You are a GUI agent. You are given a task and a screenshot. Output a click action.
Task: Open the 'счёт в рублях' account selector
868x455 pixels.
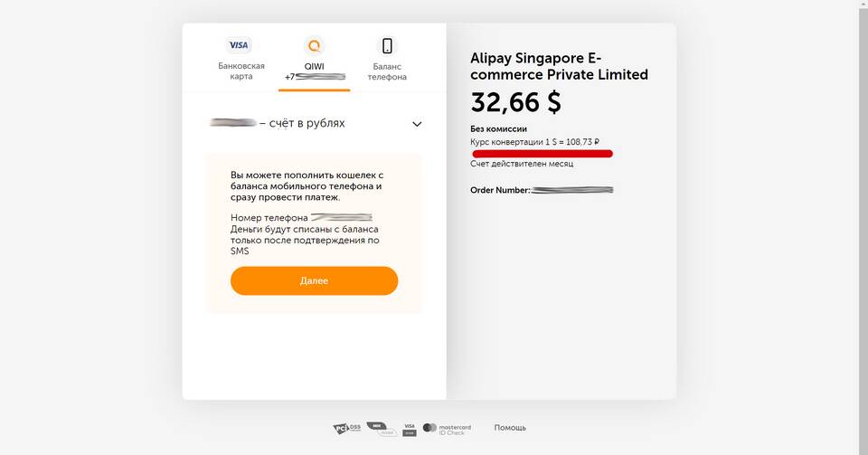[x=315, y=123]
